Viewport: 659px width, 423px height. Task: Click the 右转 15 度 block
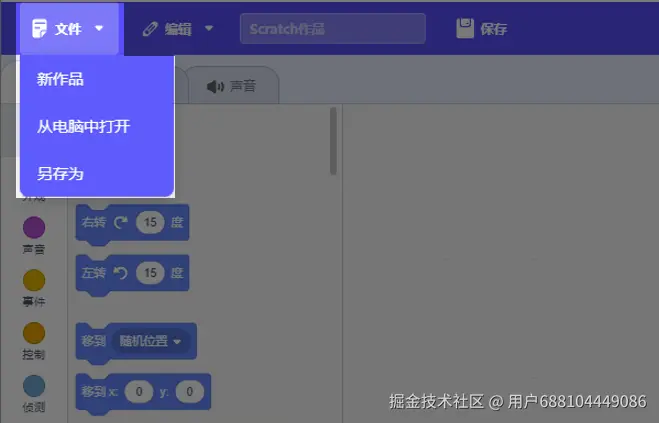click(x=132, y=223)
